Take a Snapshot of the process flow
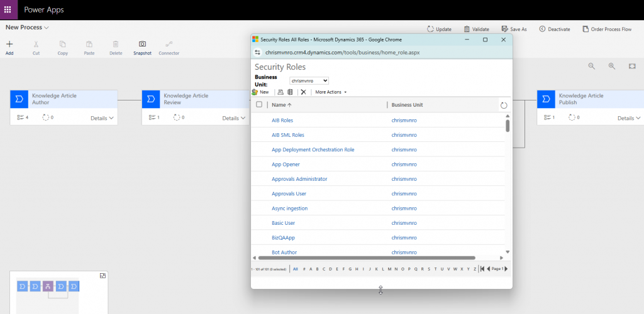Viewport: 644px width, 314px height. [142, 47]
